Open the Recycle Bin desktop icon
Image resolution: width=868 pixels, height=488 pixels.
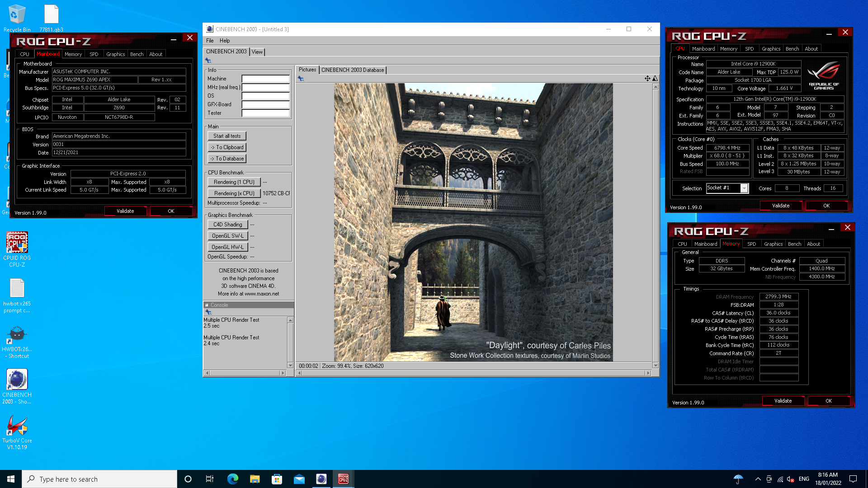pos(17,19)
